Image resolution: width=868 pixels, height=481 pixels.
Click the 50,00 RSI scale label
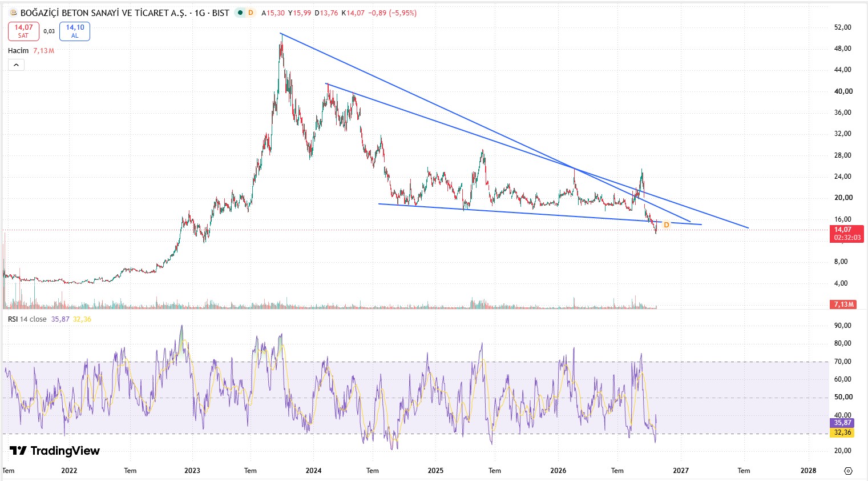coord(842,397)
